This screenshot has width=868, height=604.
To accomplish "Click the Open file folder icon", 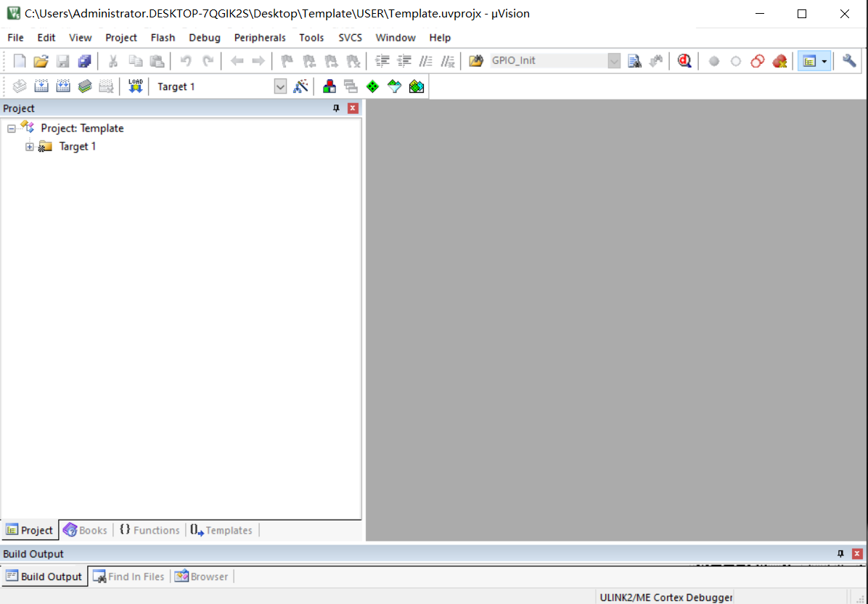I will (41, 61).
